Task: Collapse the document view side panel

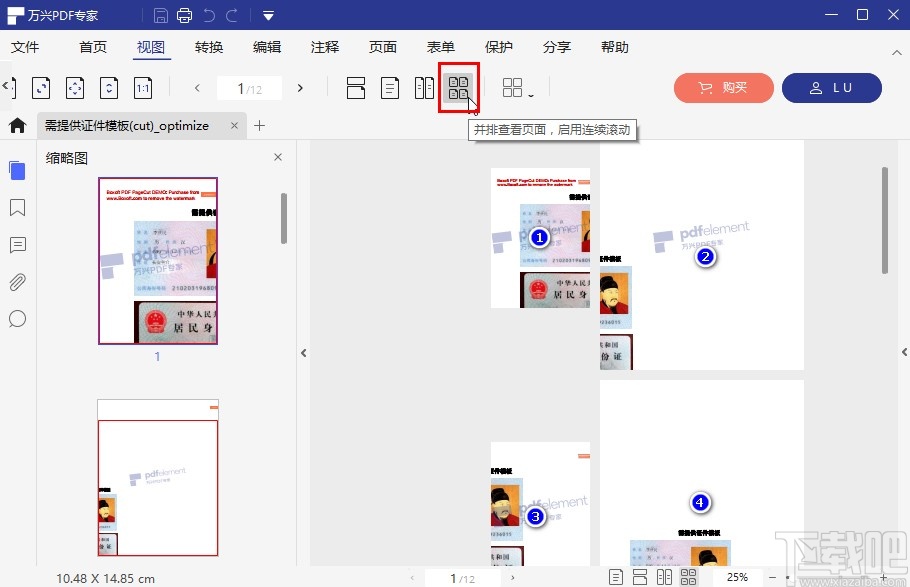Action: (303, 353)
